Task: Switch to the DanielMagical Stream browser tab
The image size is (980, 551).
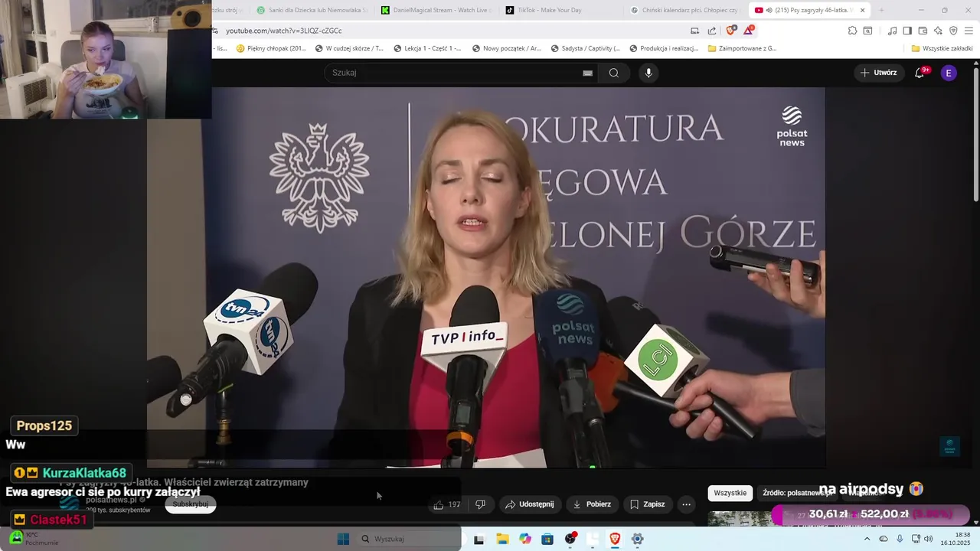Action: click(x=436, y=10)
